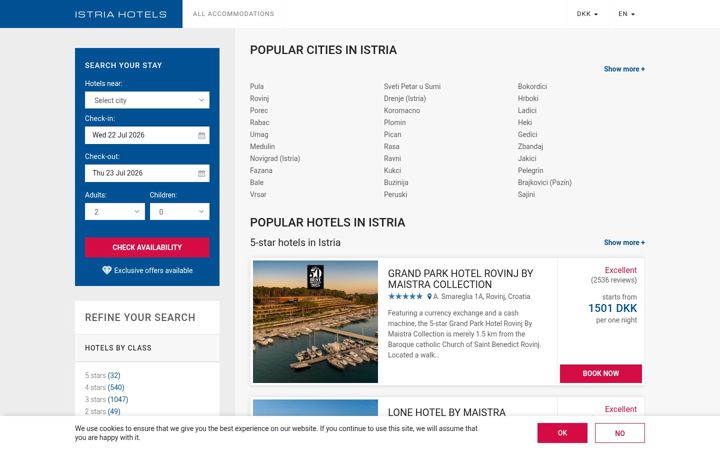Open Zbandaj city link

pos(530,146)
